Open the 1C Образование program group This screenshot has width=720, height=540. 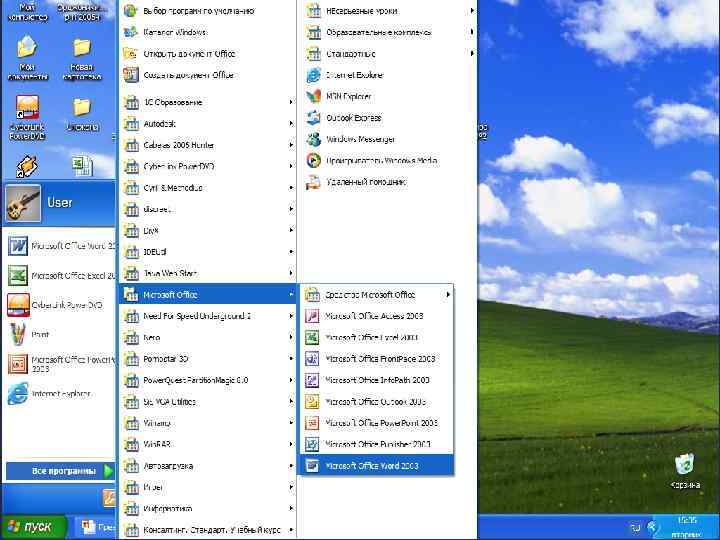208,102
